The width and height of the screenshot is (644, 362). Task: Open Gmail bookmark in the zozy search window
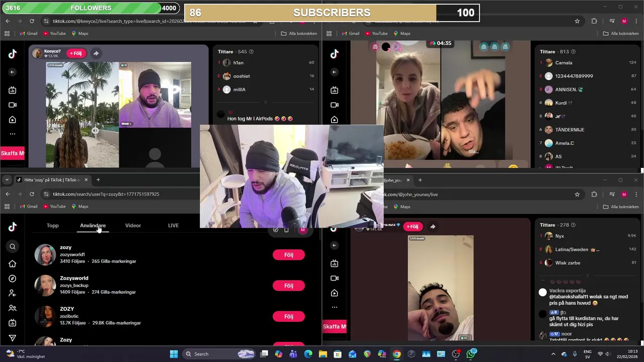pyautogui.click(x=28, y=207)
